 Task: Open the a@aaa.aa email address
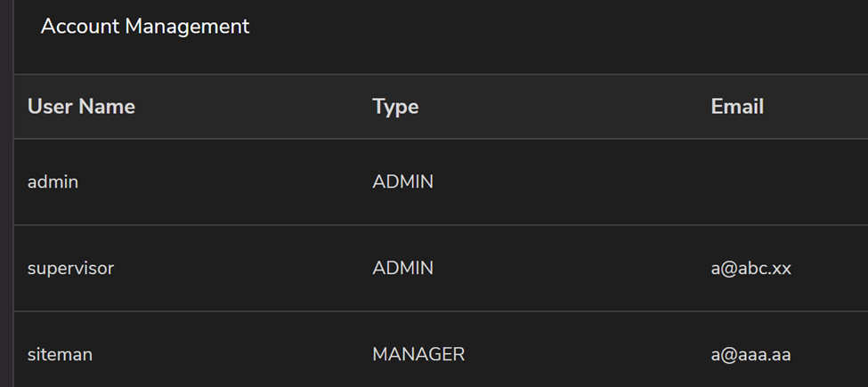point(750,354)
